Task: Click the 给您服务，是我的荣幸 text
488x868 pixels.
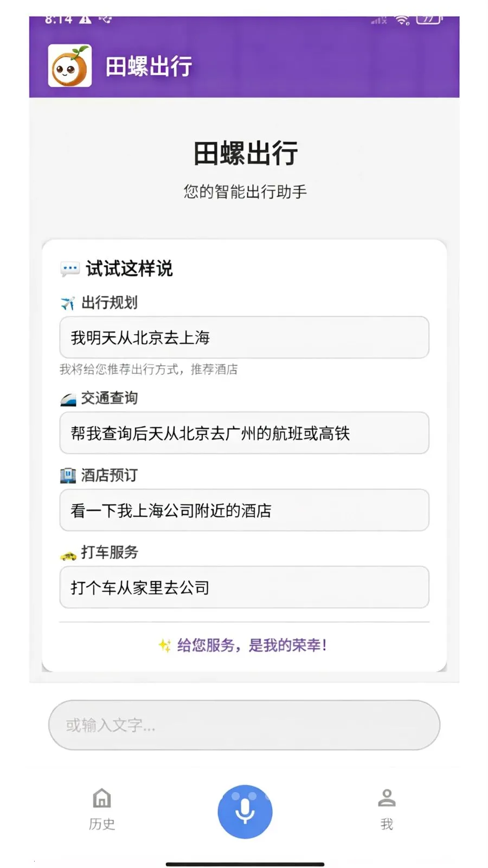Action: 252,645
